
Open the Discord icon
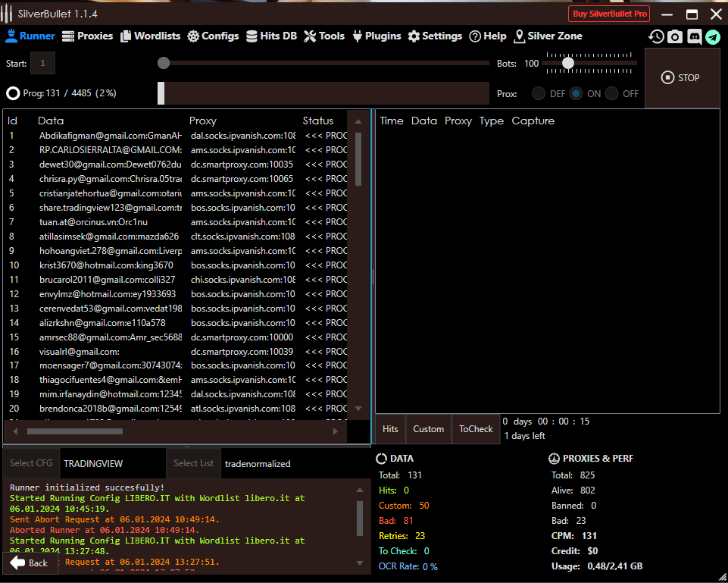pos(694,36)
